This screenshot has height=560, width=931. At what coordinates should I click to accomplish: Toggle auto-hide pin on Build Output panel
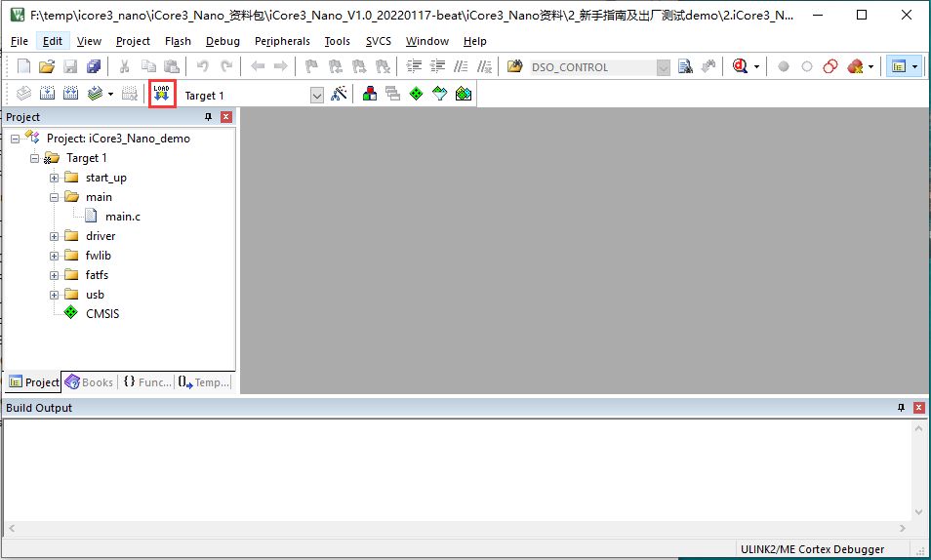(901, 408)
